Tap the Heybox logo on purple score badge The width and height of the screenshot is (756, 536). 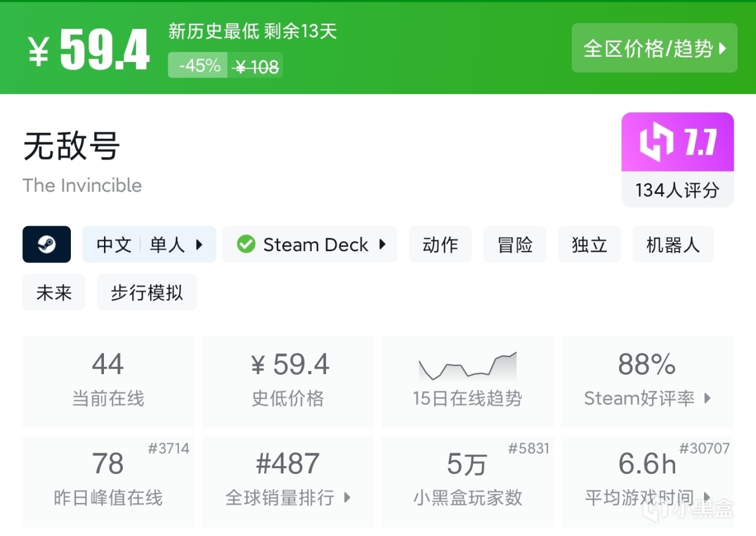click(656, 142)
